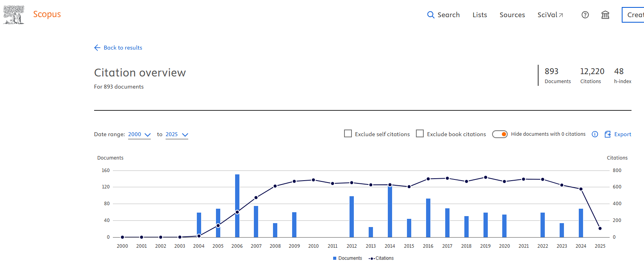Click the back arrow icon
Viewport: 644px width, 268px height.
coord(97,48)
